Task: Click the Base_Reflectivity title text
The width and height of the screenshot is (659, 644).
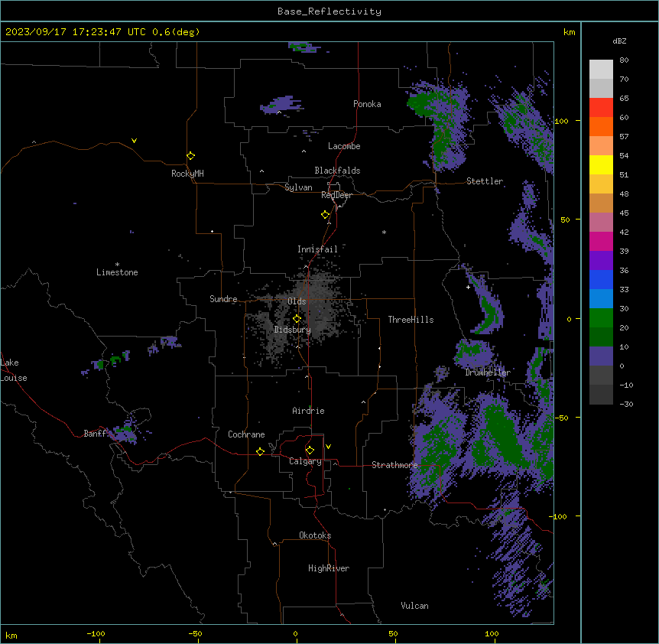Action: pos(329,11)
